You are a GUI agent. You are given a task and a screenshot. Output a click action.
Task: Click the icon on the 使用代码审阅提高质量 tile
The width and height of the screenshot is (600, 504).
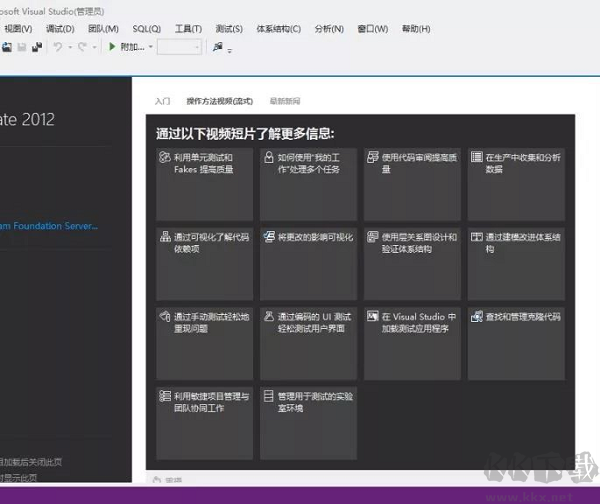[x=372, y=158]
